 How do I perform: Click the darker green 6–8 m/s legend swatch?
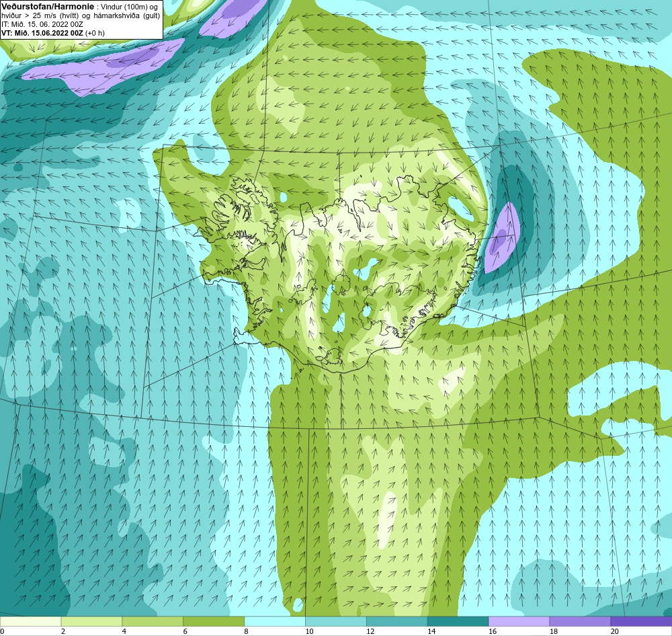pos(214,621)
